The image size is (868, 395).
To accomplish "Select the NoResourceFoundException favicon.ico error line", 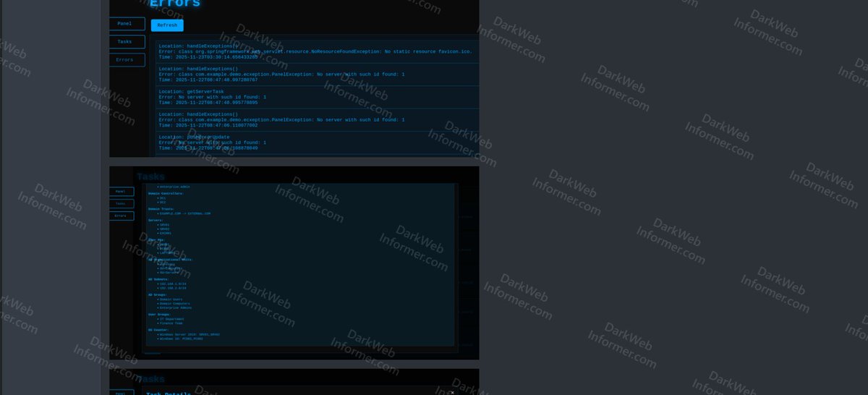I will pos(315,51).
